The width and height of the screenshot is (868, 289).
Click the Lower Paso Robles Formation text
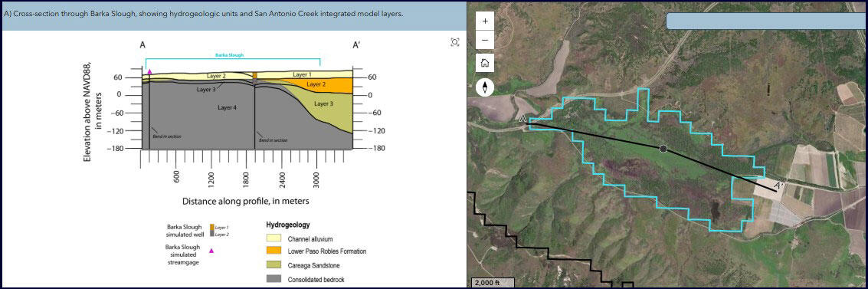point(326,251)
